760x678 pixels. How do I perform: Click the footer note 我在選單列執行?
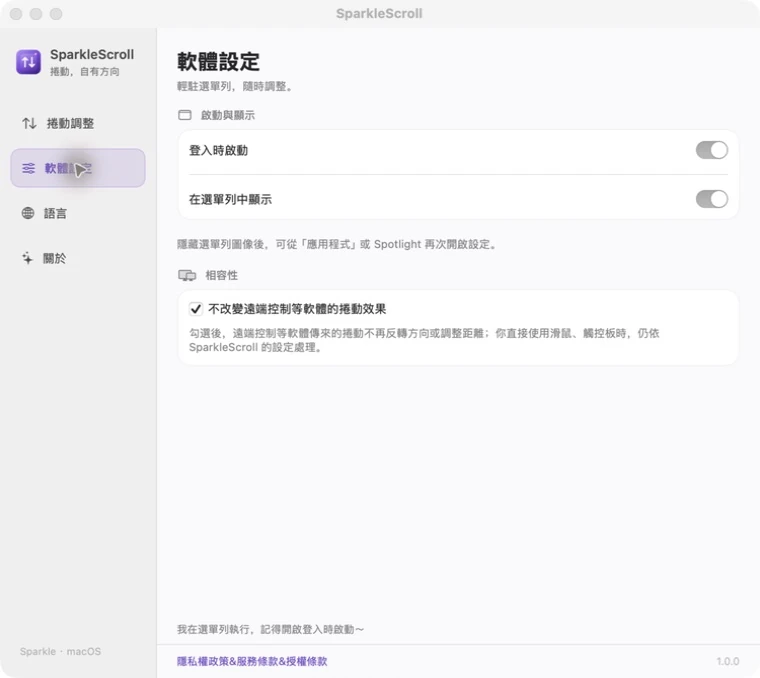click(270, 629)
